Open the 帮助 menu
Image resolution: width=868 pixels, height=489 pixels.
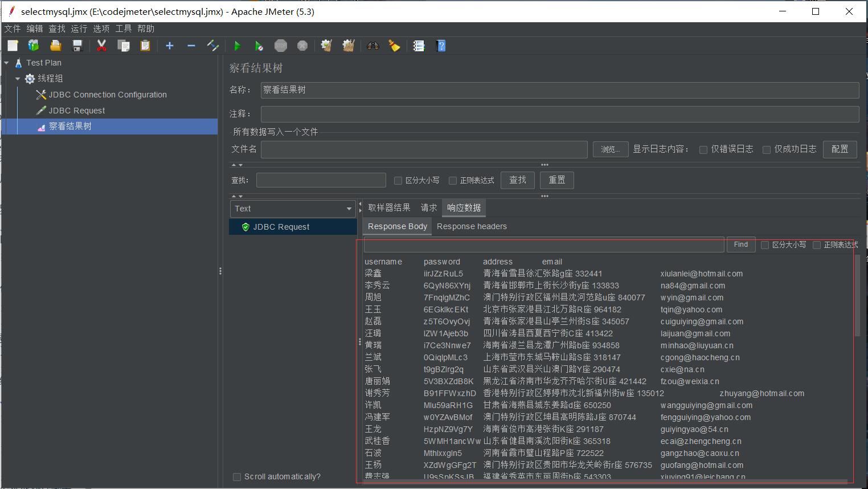(146, 28)
